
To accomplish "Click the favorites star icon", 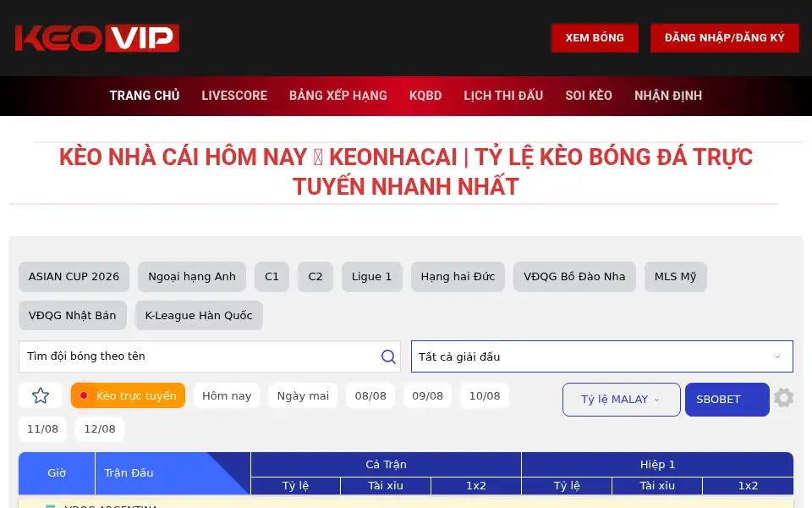I will pyautogui.click(x=41, y=396).
